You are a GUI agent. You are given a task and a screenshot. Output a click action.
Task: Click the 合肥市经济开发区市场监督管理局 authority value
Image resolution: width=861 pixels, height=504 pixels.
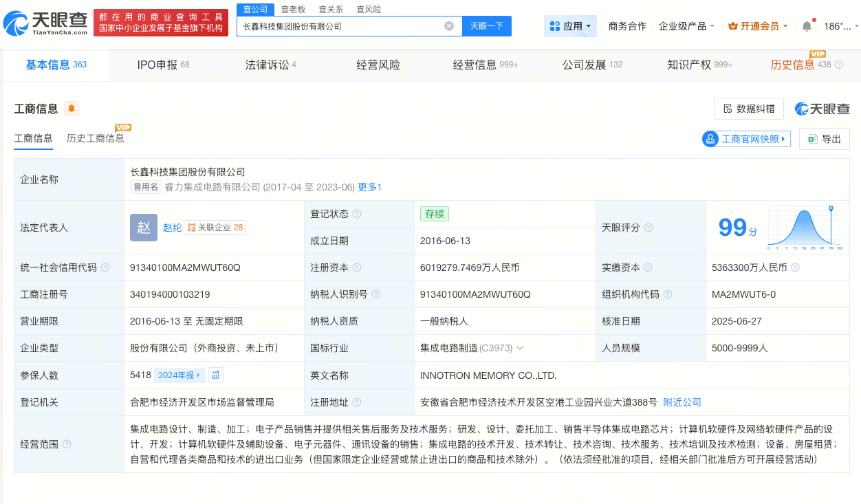click(202, 402)
